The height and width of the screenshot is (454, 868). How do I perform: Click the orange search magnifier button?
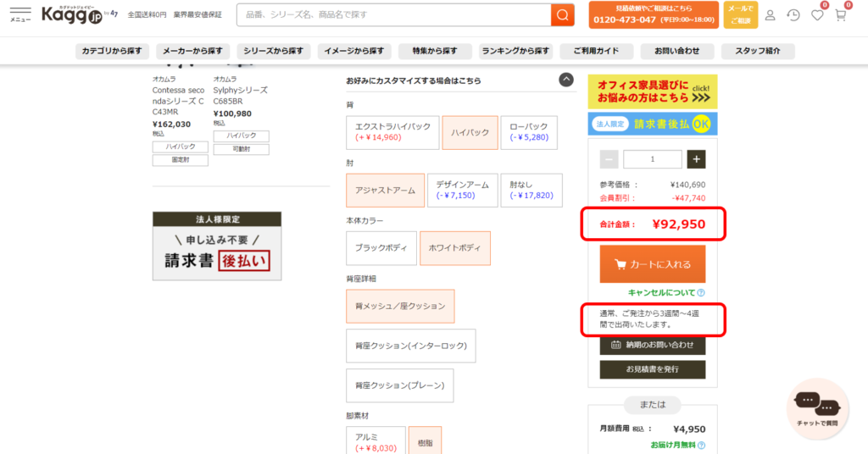coord(563,15)
